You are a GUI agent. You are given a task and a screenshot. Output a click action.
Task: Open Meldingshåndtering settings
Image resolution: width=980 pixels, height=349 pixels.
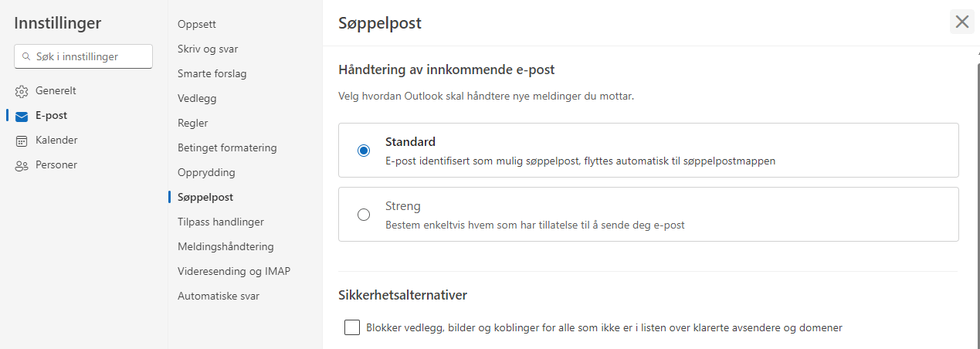point(226,246)
